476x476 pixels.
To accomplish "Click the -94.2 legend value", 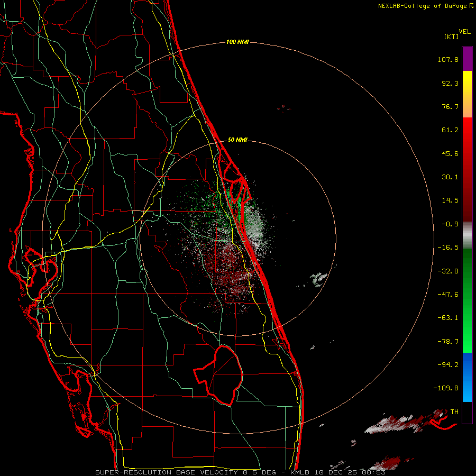I will tap(448, 364).
